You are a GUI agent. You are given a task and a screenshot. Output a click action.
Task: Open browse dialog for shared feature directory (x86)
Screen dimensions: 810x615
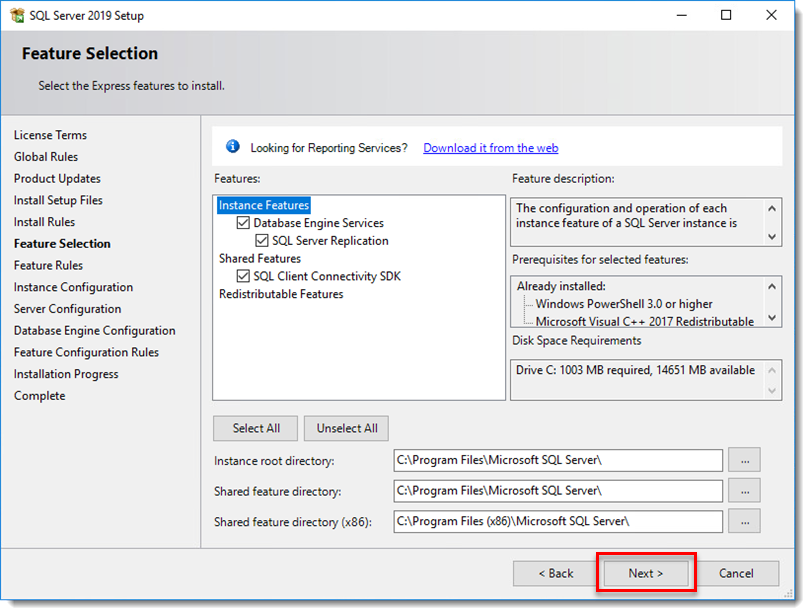pos(744,521)
